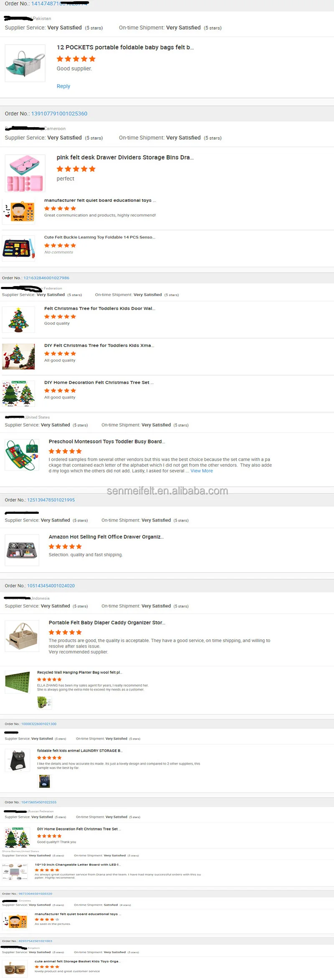334x980 pixels.
Task: View felt office drawer organizer thumbnail
Action: point(22,550)
